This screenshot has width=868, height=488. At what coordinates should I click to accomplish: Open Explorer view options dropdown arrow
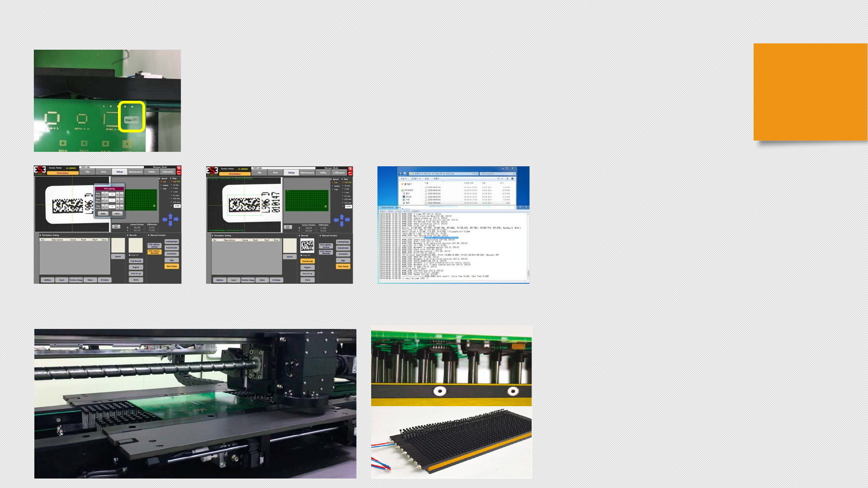502,178
